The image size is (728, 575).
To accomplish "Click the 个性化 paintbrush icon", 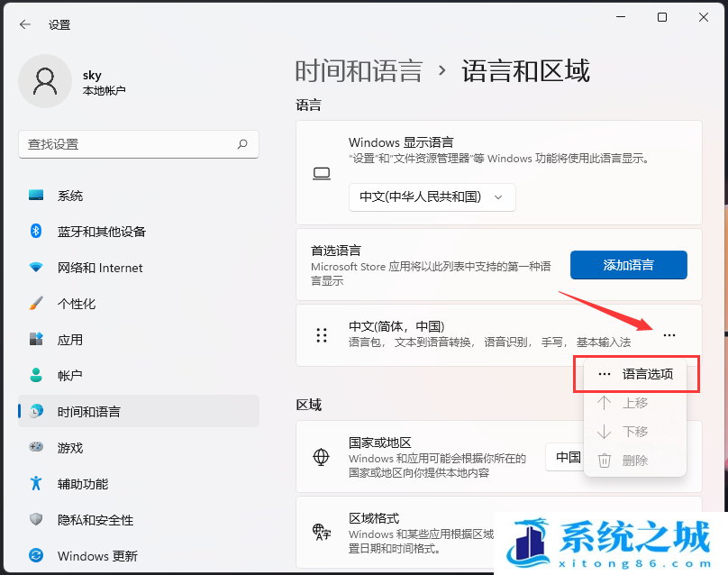I will coord(36,304).
